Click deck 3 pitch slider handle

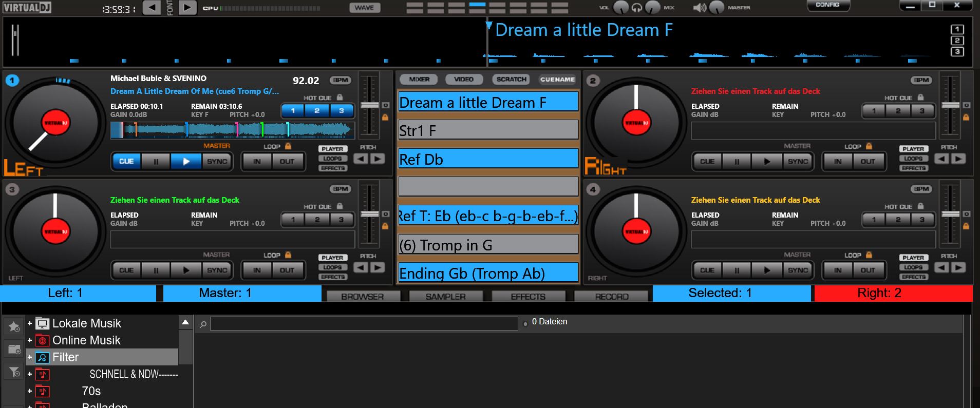(369, 213)
